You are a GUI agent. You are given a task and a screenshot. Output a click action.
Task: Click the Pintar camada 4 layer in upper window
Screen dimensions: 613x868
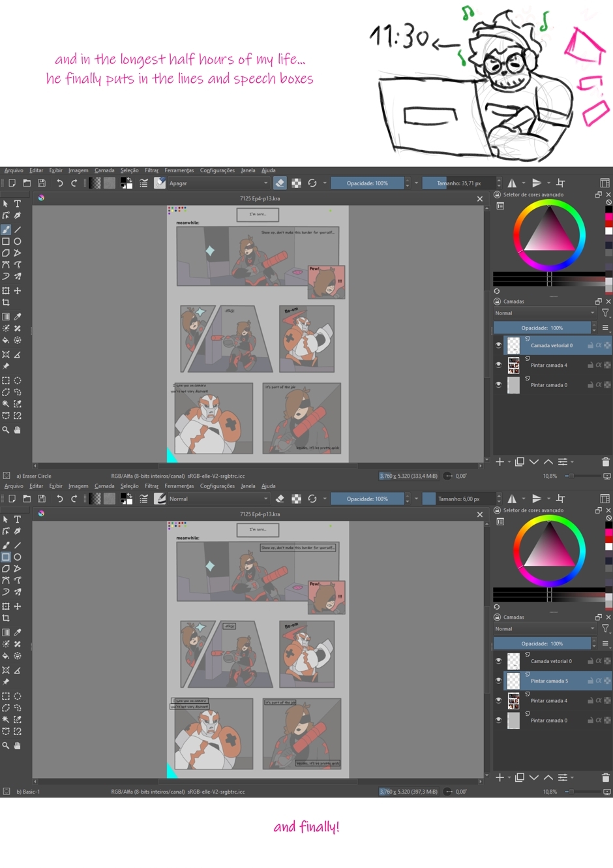(548, 365)
